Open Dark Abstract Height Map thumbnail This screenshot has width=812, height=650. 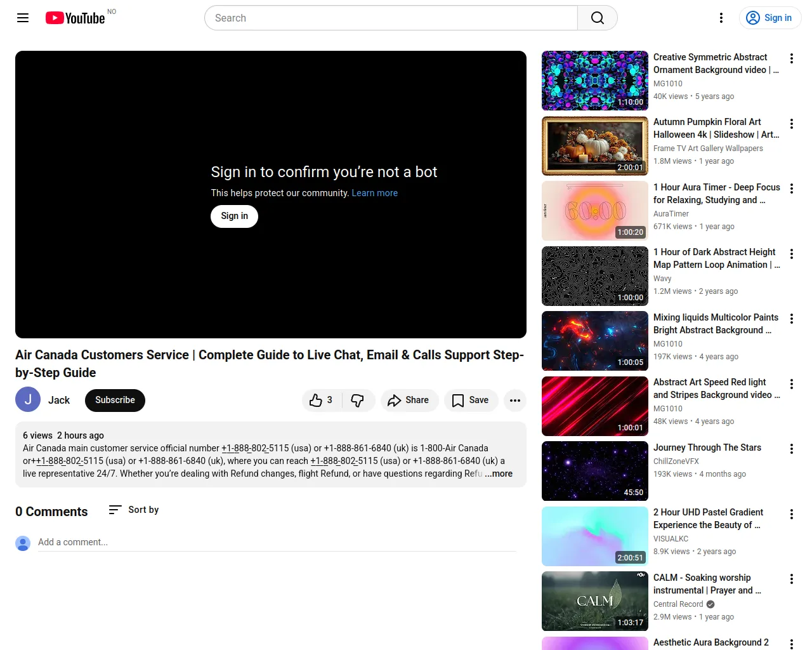pyautogui.click(x=595, y=276)
